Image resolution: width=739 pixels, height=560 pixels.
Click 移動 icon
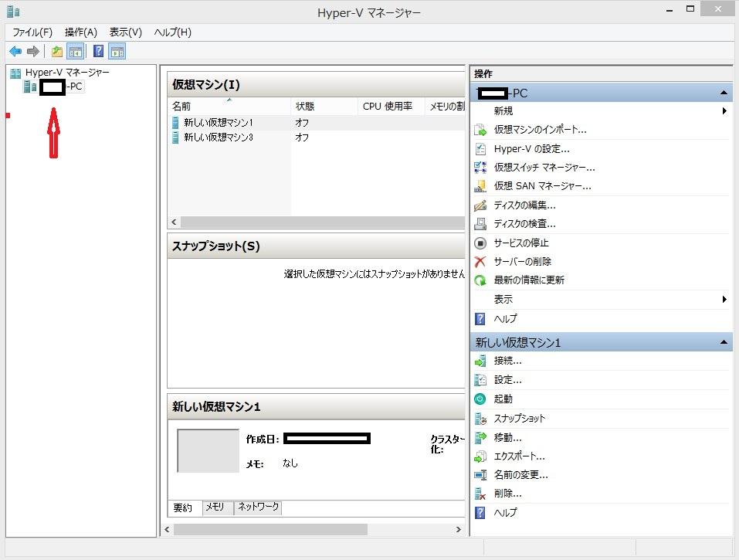[480, 437]
